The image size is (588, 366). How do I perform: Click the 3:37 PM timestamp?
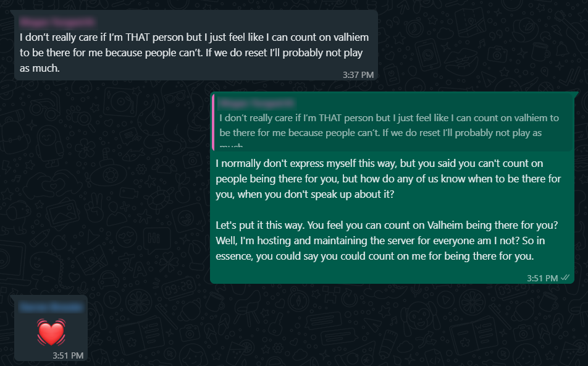[x=358, y=75]
